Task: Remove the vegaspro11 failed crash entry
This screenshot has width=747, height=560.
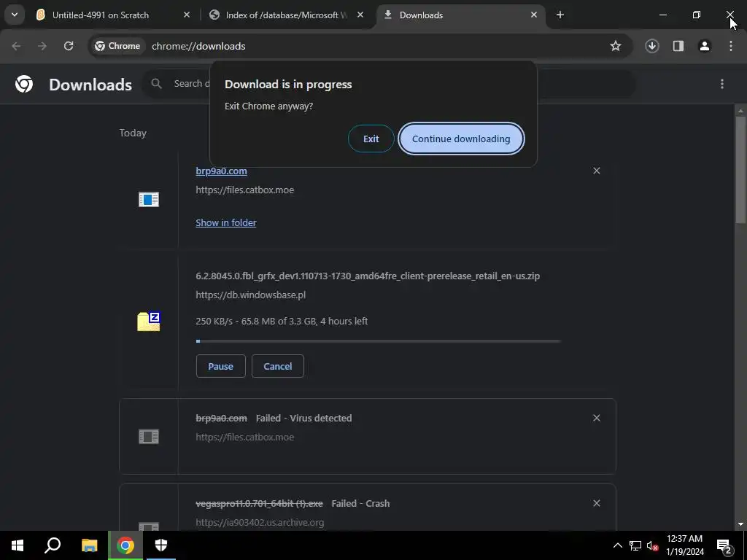Action: click(597, 503)
